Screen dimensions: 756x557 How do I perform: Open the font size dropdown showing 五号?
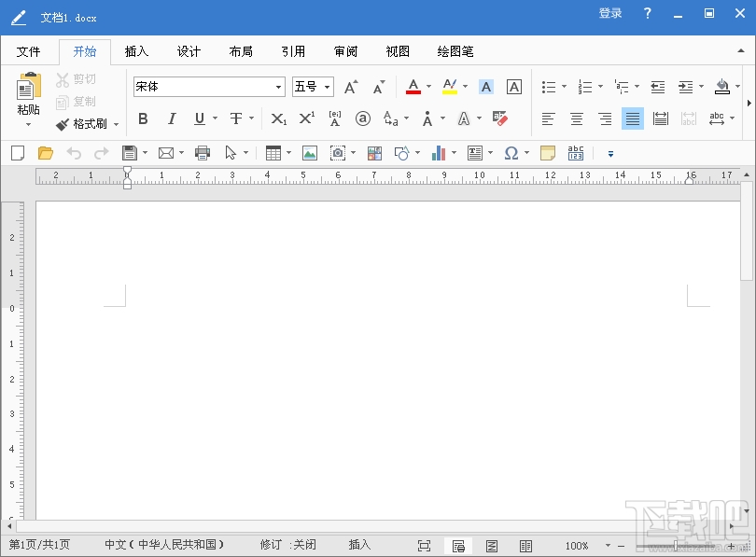pos(327,86)
